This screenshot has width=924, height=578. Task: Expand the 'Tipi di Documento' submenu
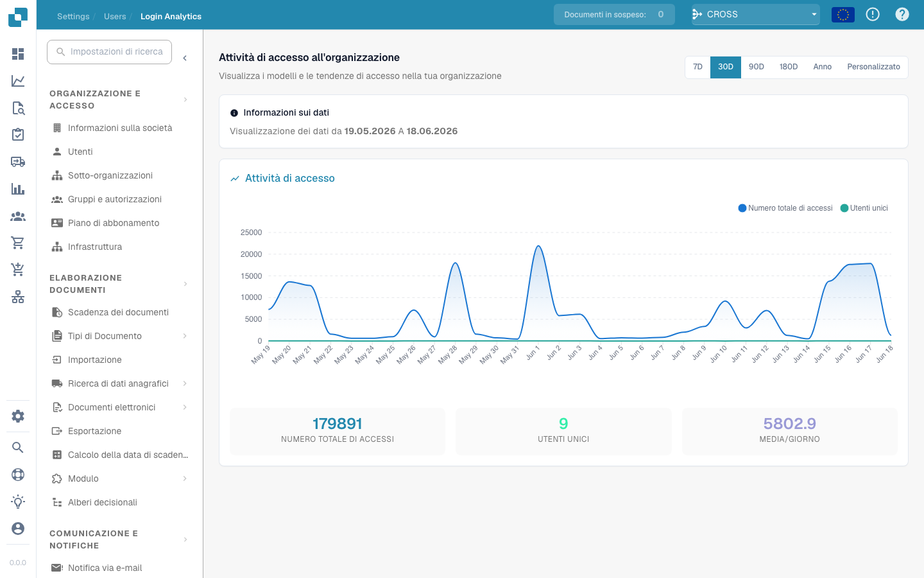pos(185,336)
